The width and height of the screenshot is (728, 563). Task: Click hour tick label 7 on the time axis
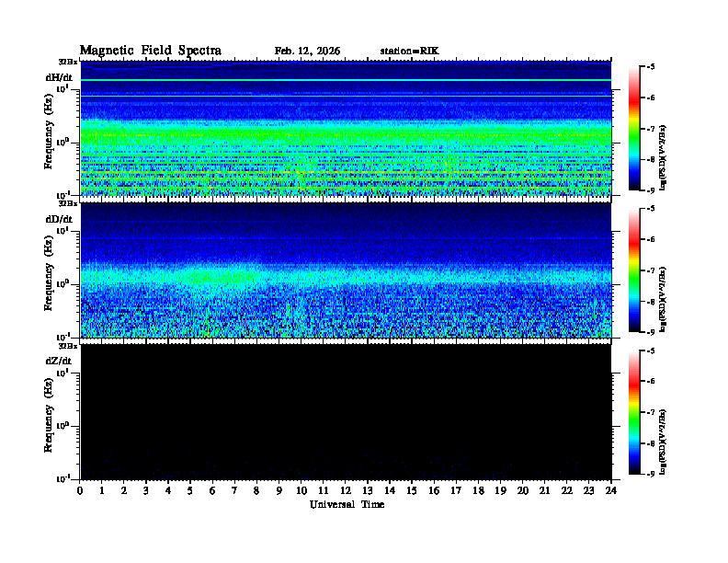235,491
